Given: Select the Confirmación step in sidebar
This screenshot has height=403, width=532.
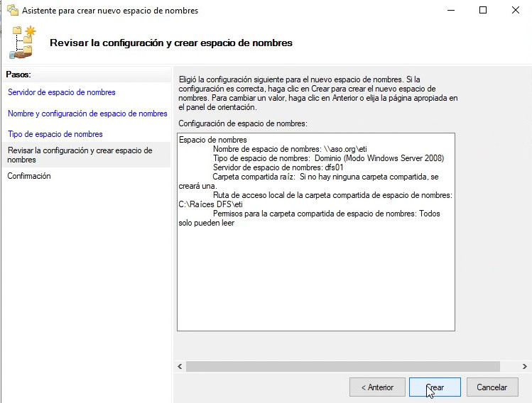Looking at the screenshot, I should coord(29,176).
